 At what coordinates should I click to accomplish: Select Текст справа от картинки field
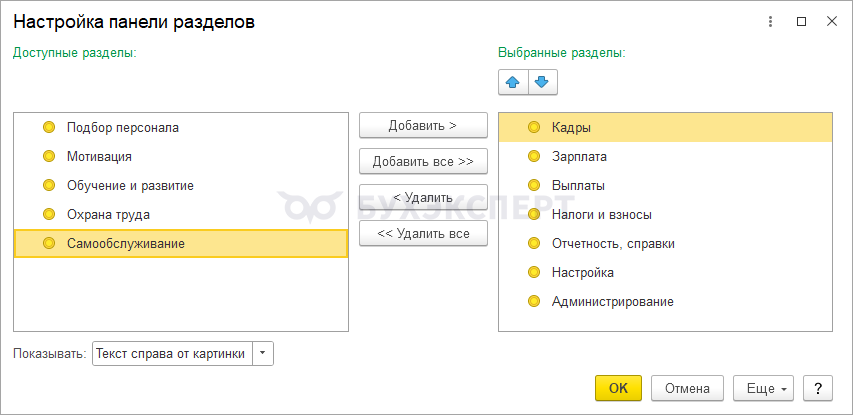(x=171, y=353)
